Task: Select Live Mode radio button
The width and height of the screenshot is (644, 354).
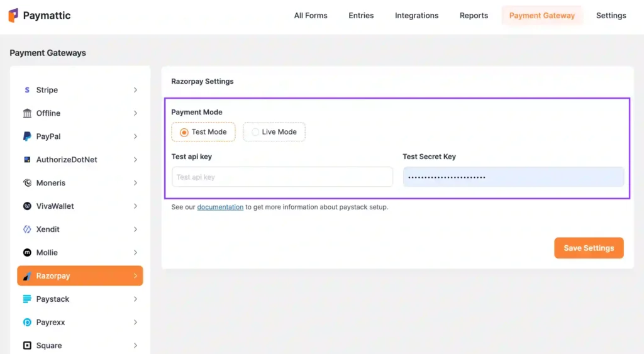Action: [x=255, y=132]
